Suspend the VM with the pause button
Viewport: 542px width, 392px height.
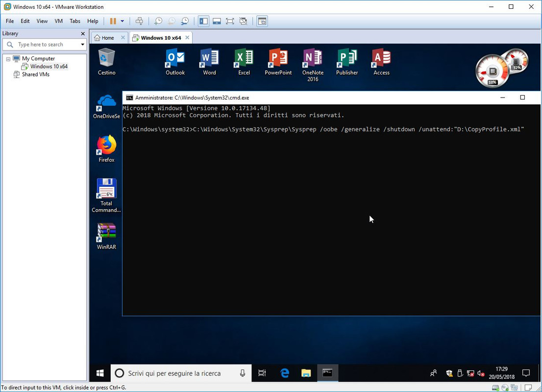click(113, 21)
